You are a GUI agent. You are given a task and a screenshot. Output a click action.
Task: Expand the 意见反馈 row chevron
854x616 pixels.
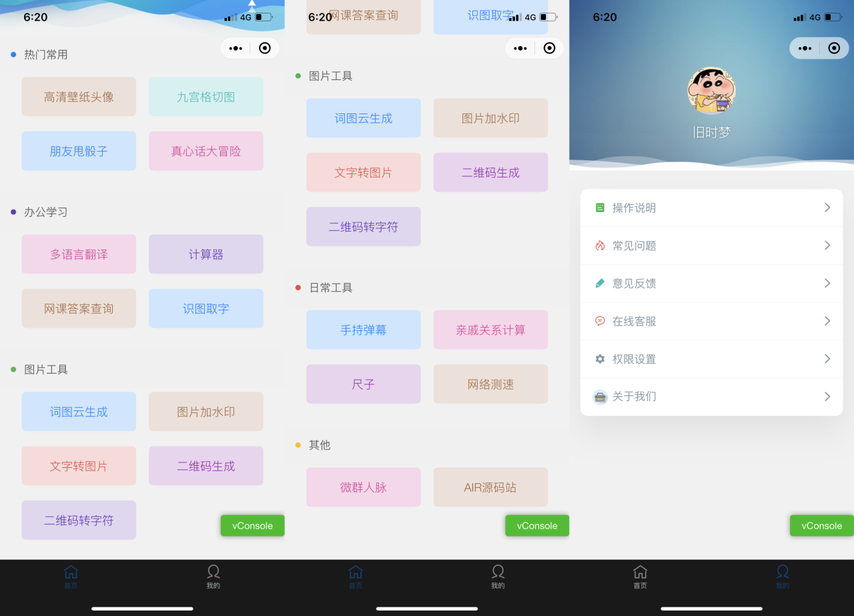click(x=827, y=283)
